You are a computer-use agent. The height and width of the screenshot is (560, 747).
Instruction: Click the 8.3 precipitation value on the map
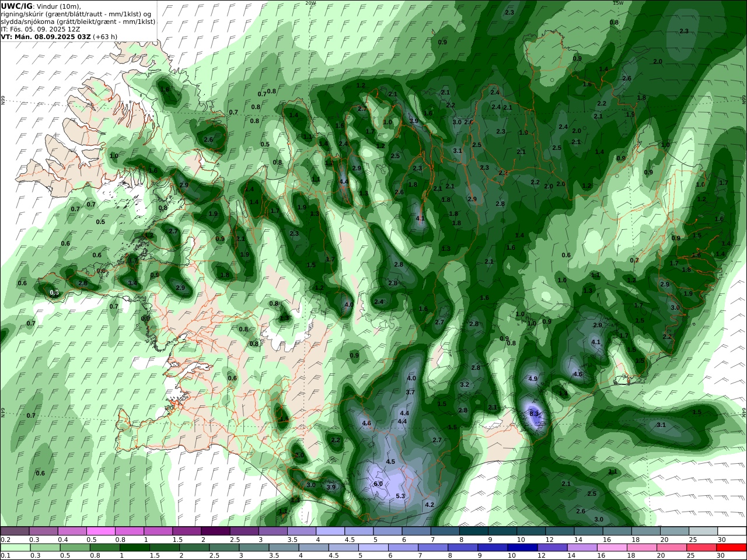(x=534, y=414)
